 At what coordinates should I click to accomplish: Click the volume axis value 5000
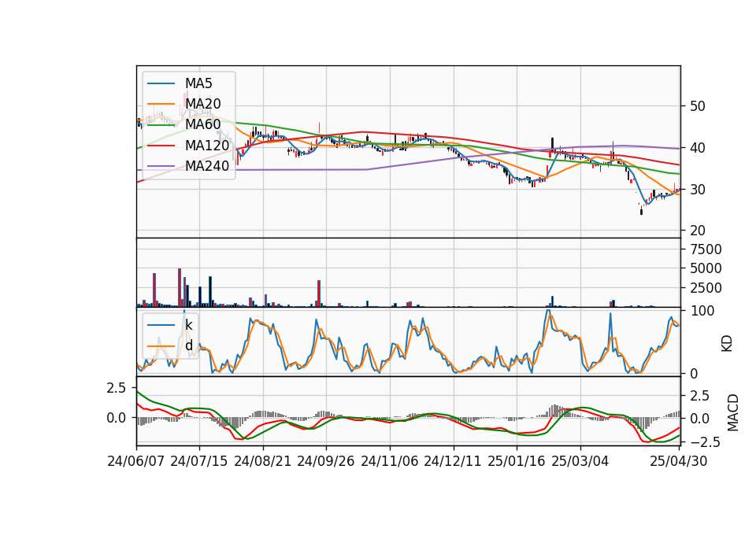point(706,269)
